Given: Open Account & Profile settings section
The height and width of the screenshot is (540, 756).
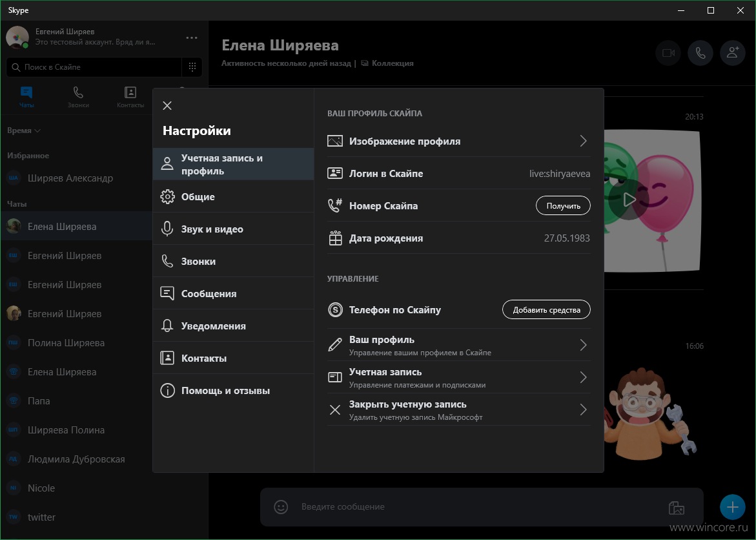Looking at the screenshot, I should point(233,164).
